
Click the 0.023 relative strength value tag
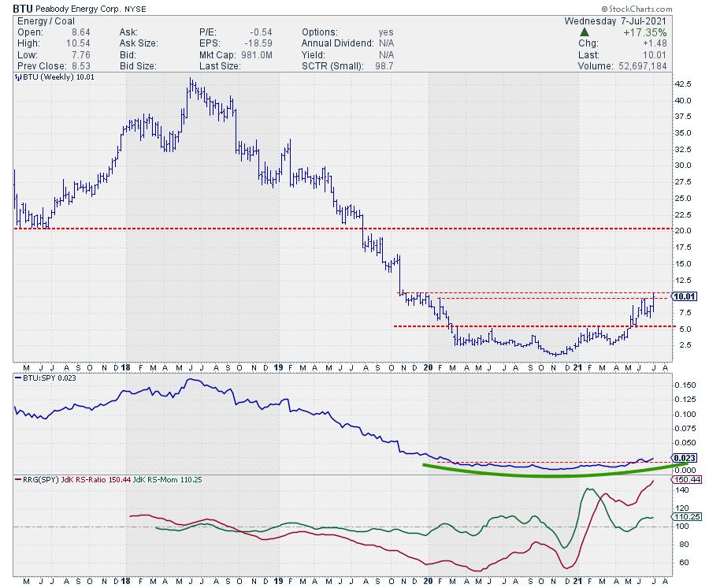tap(684, 458)
